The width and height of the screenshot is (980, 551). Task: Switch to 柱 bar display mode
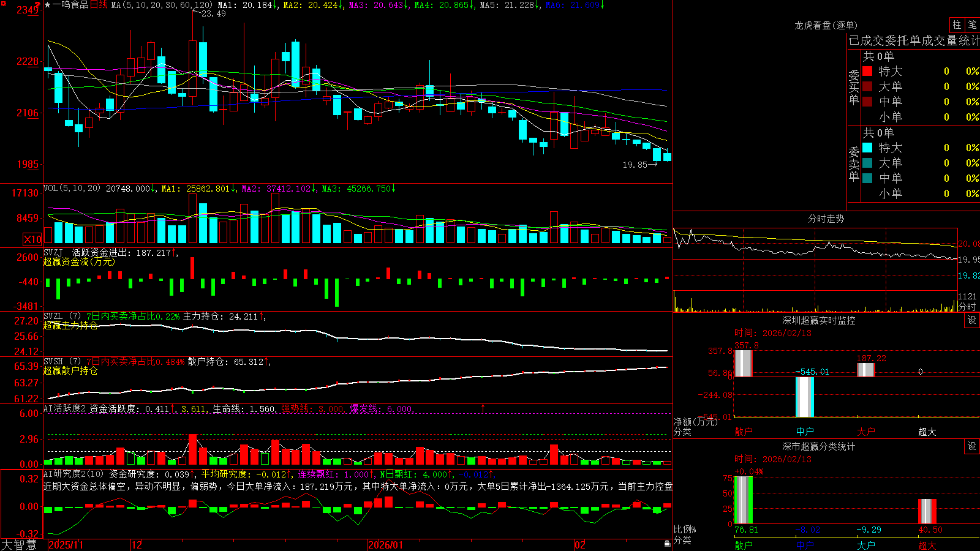click(957, 25)
